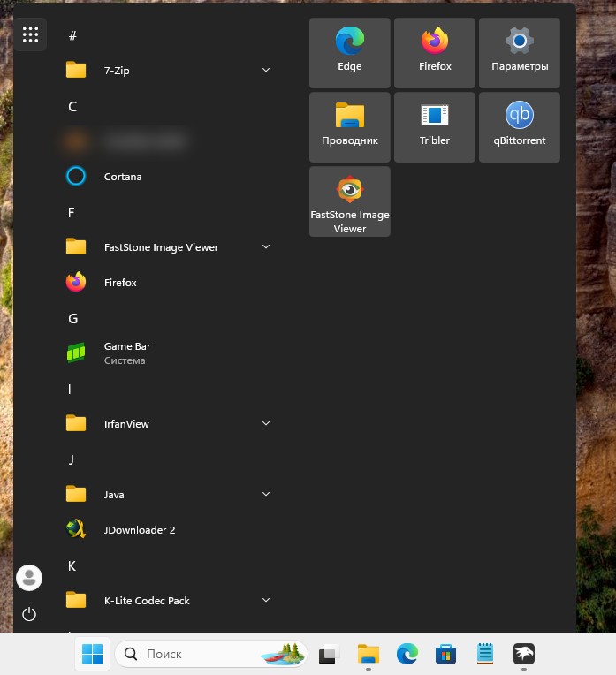Open FastStone Image Viewer pinned tile
616x675 pixels.
pyautogui.click(x=350, y=201)
